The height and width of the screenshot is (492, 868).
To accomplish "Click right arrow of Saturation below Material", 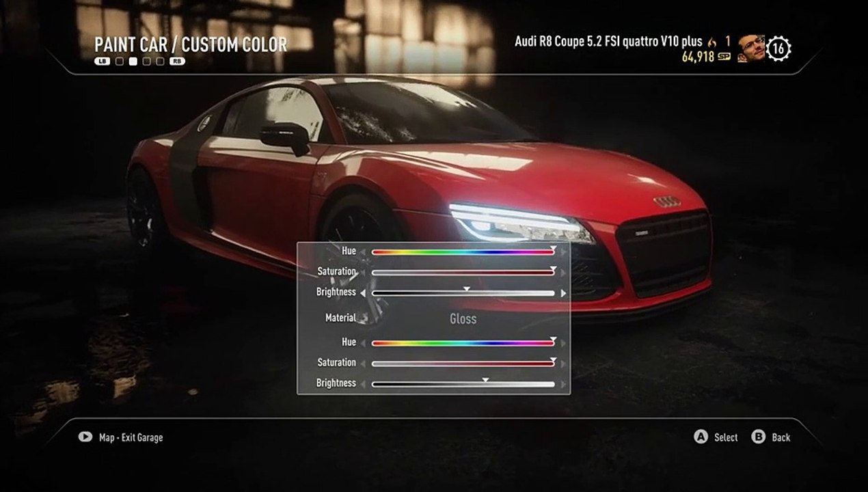I will click(563, 364).
